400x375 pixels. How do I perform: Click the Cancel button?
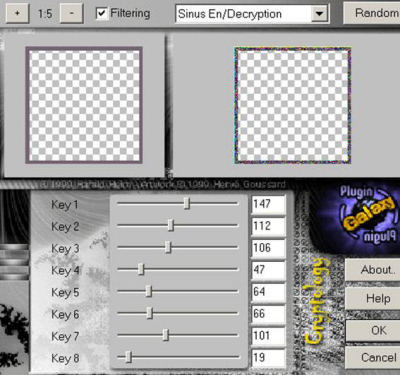click(x=373, y=358)
